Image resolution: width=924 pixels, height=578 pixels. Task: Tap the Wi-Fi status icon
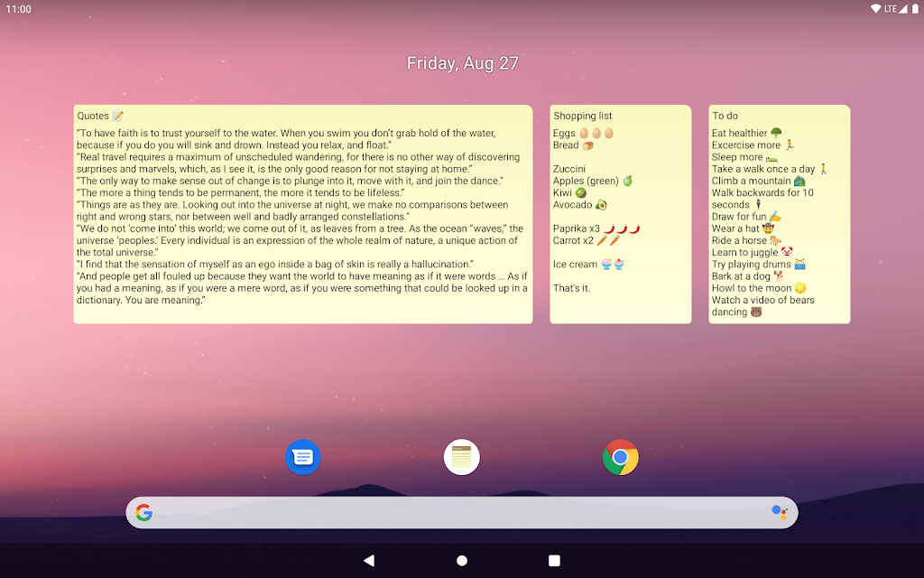pos(875,8)
